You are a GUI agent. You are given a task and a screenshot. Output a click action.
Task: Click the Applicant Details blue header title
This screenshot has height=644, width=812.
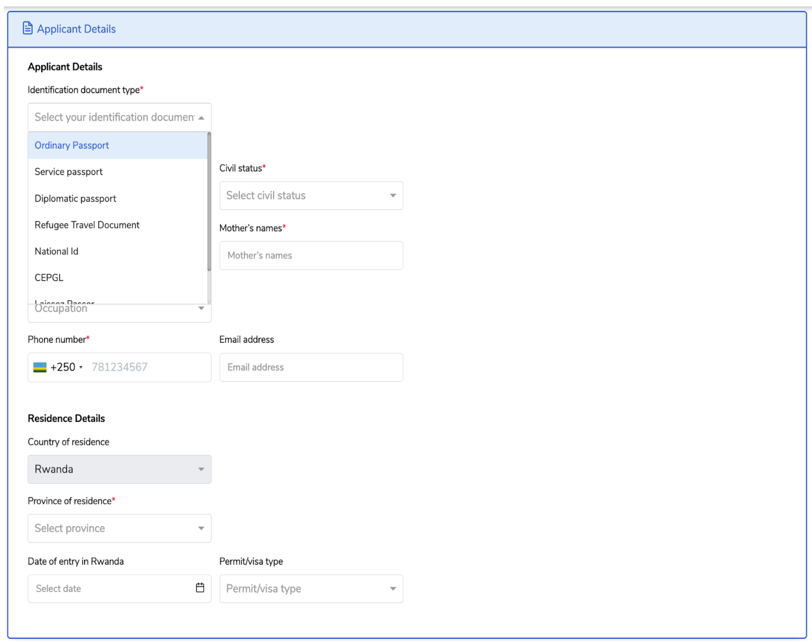(x=76, y=29)
